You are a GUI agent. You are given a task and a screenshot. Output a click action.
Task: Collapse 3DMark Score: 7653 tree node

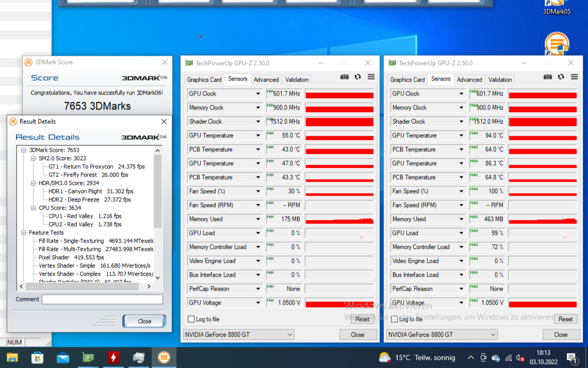(x=24, y=150)
